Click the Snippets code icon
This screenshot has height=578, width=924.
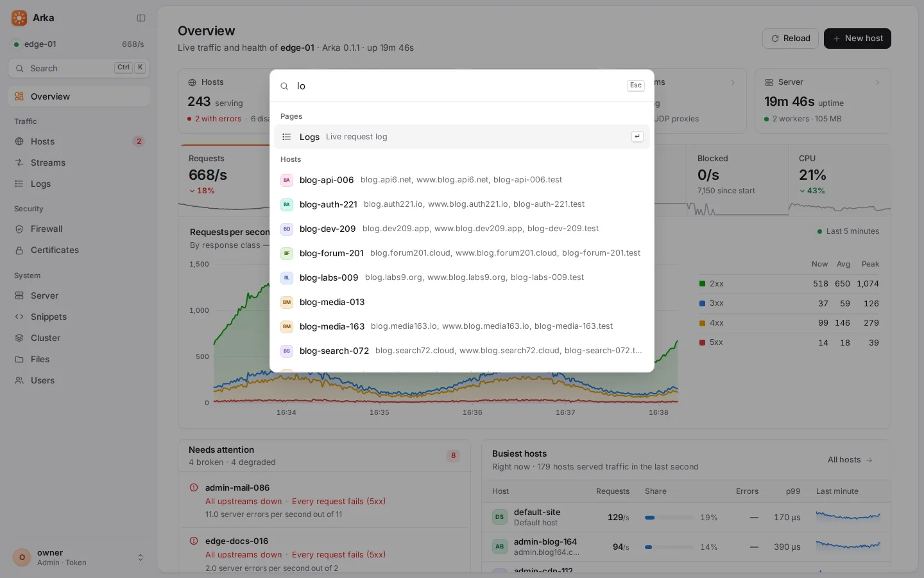(19, 317)
